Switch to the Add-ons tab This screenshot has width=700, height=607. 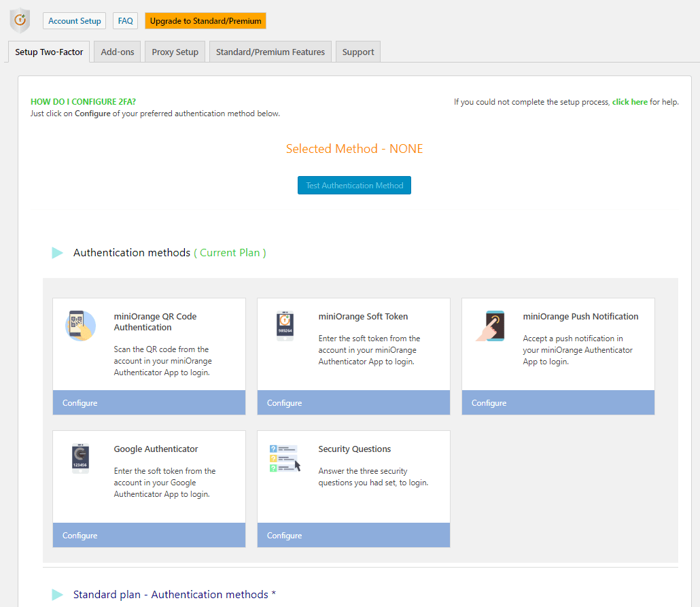(x=118, y=52)
